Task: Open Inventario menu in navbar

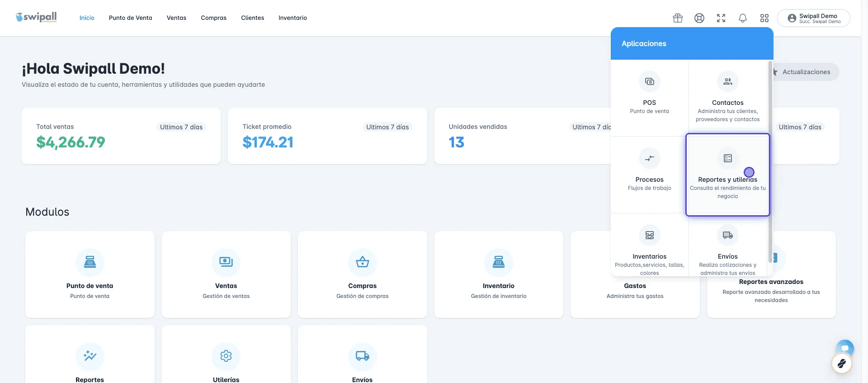Action: (x=292, y=18)
